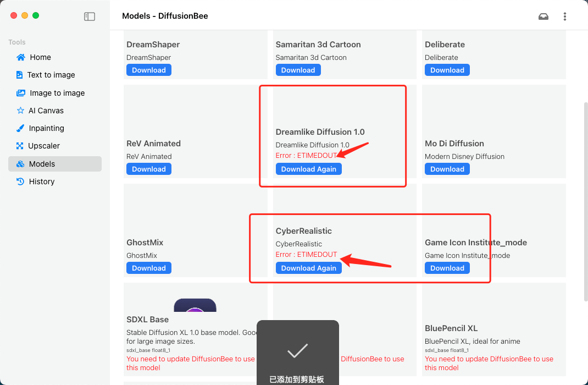This screenshot has height=385, width=588.
Task: Select the Inpainting brush icon
Action: pyautogui.click(x=20, y=128)
